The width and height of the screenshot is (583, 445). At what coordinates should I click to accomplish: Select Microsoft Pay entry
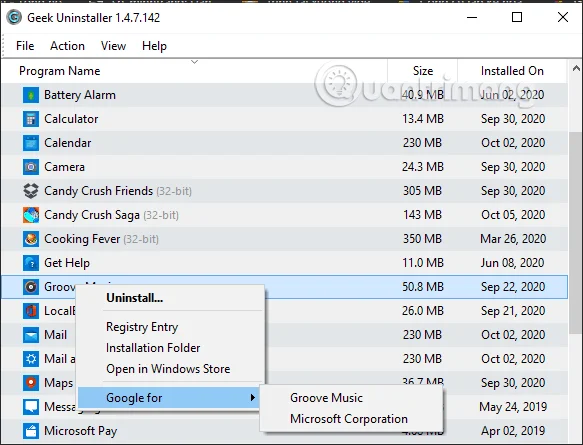81,431
